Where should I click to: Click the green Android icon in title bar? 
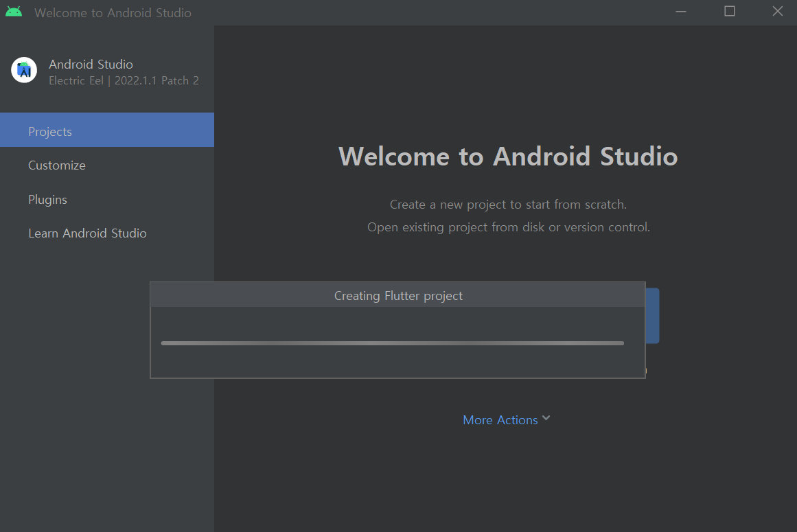pyautogui.click(x=14, y=12)
